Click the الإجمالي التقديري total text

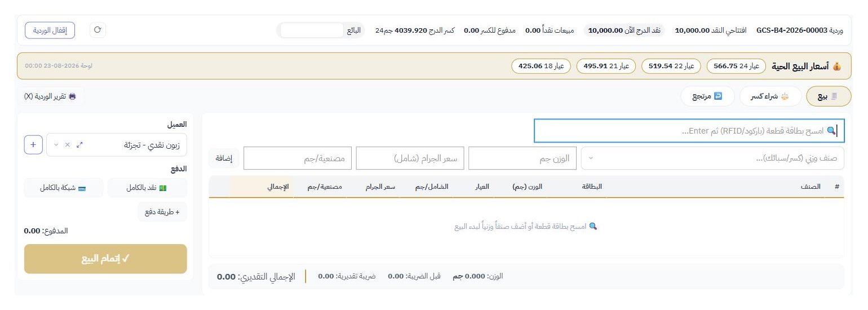tap(256, 277)
